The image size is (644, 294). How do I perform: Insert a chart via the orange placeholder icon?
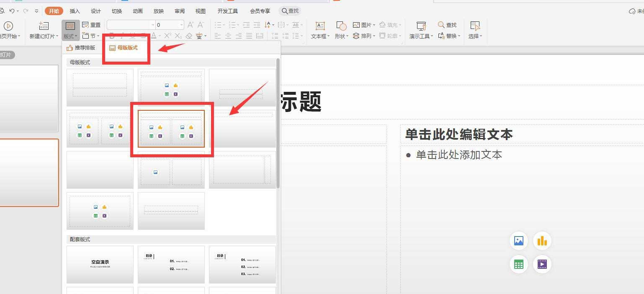(542, 241)
